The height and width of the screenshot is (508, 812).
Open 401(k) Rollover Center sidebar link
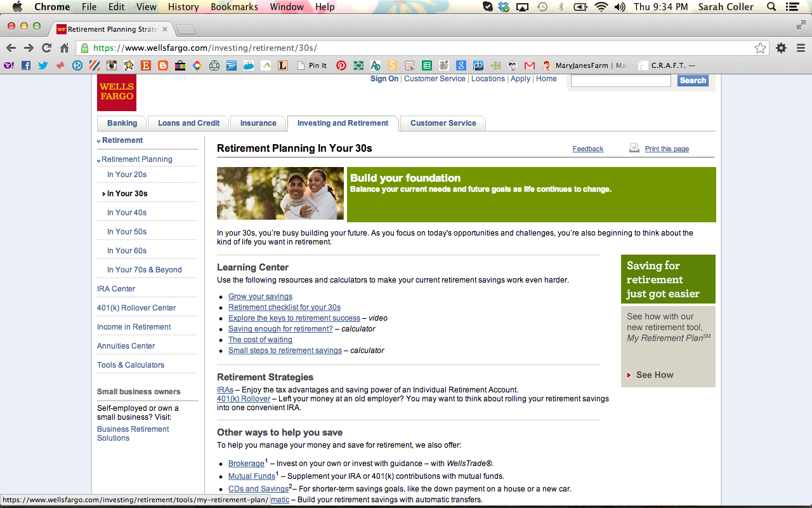click(x=136, y=308)
